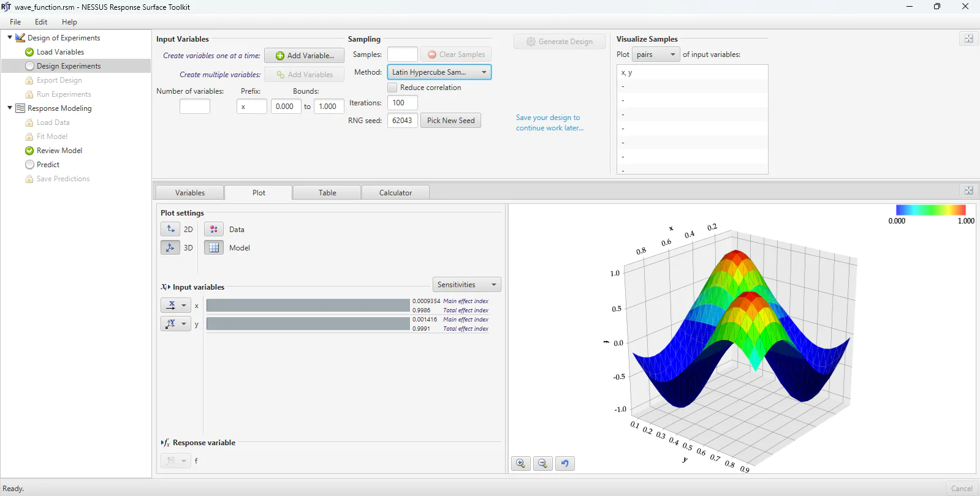Viewport: 980px width, 496px height.
Task: Switch to the Calculator tab
Action: (x=396, y=193)
